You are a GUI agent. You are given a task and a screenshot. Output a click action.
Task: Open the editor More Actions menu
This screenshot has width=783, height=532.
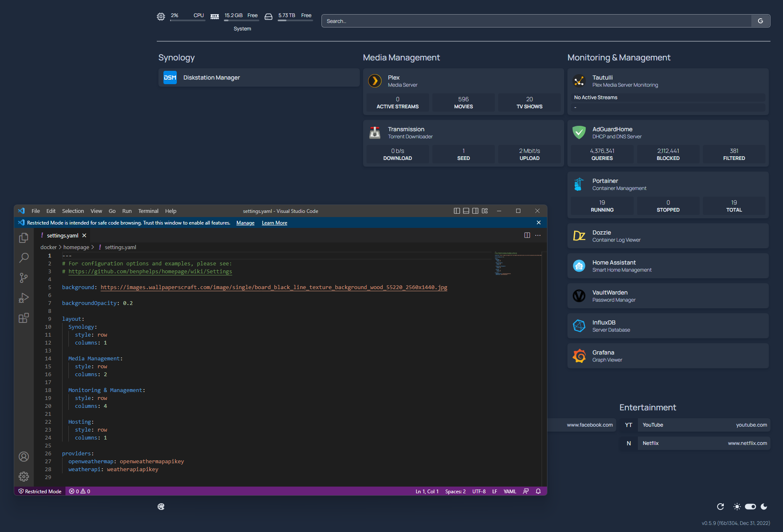pos(537,235)
